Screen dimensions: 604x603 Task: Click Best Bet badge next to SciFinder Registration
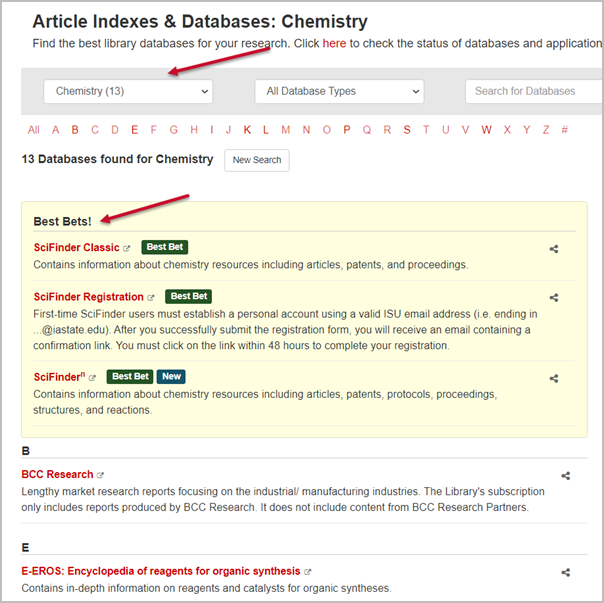[188, 296]
